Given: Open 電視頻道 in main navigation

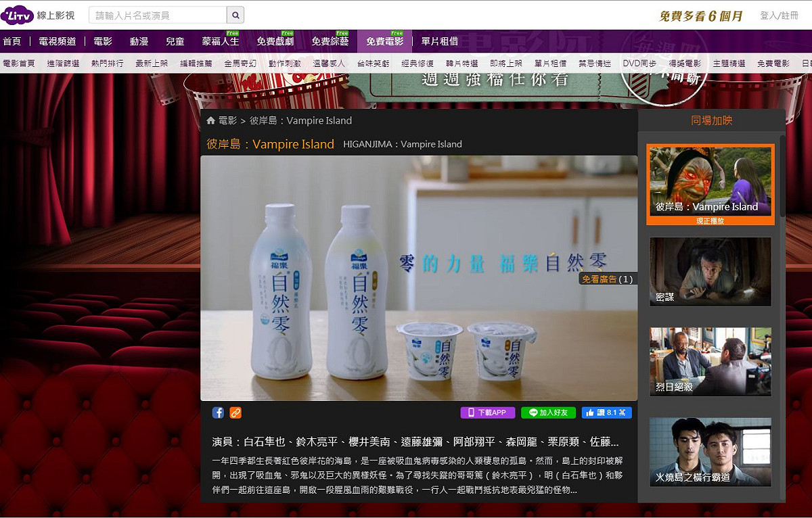Looking at the screenshot, I should pos(58,41).
